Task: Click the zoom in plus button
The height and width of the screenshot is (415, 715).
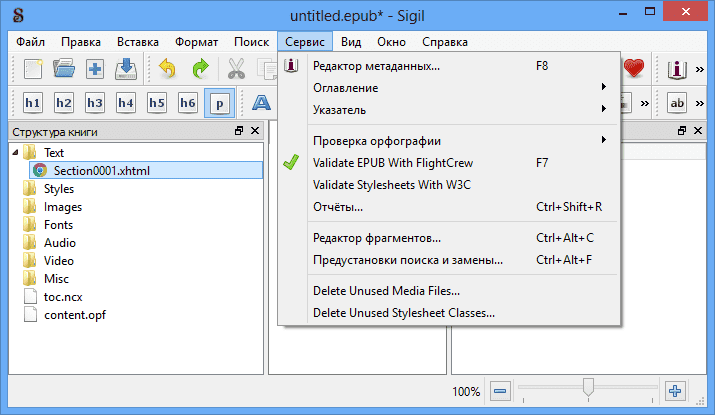Action: click(x=675, y=391)
